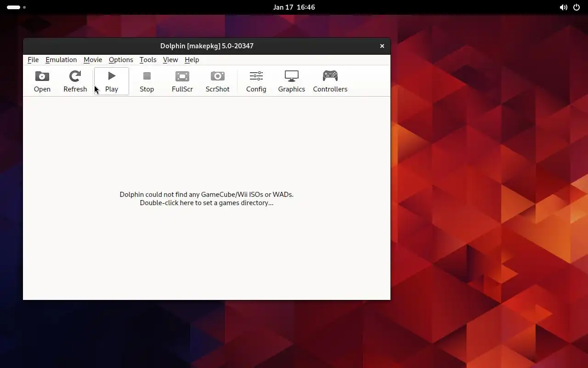The width and height of the screenshot is (588, 368).
Task: Open the Tools menu
Action: pyautogui.click(x=148, y=60)
